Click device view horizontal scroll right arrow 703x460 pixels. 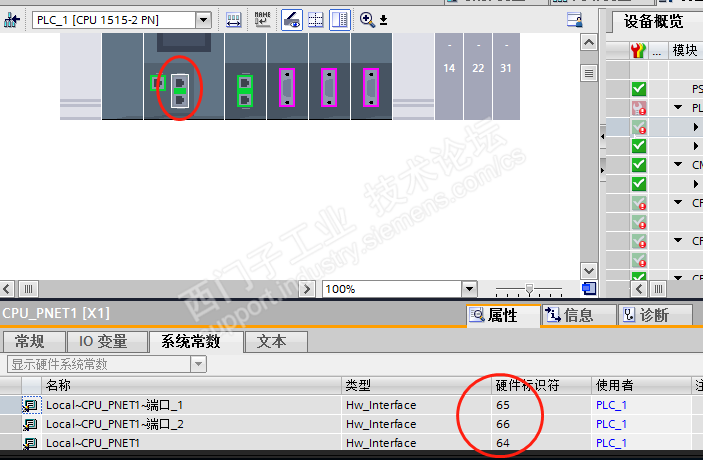click(x=307, y=289)
